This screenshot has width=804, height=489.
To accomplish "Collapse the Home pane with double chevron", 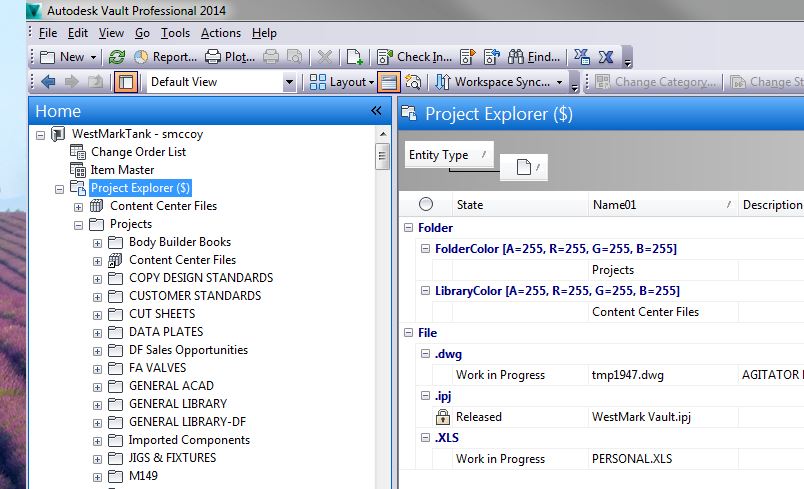I will pyautogui.click(x=376, y=111).
